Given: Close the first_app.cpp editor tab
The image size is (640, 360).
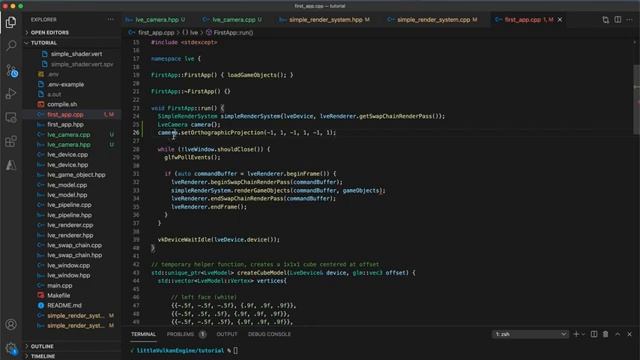Looking at the screenshot, I should coord(560,20).
